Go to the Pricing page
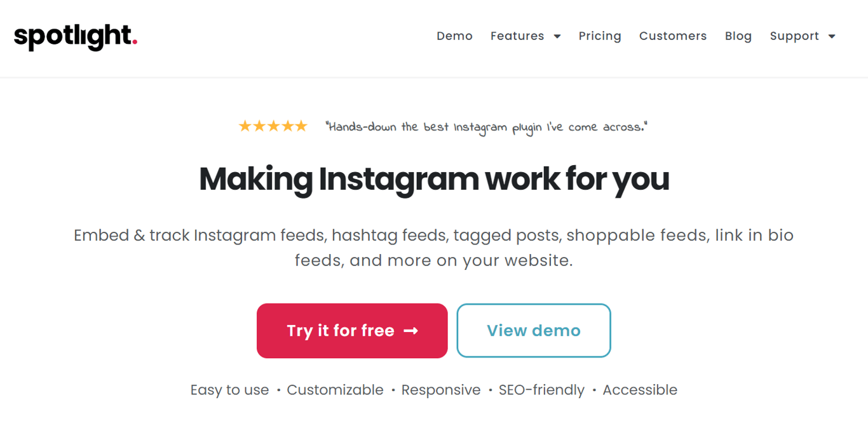The width and height of the screenshot is (868, 421). 600,36
